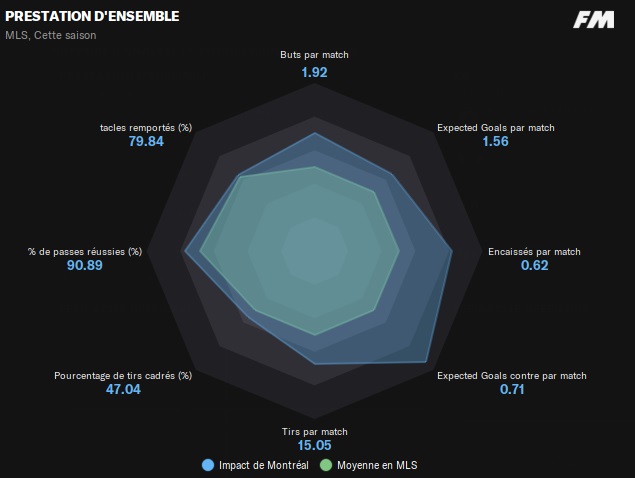Image resolution: width=635 pixels, height=478 pixels.
Task: Select the Buts par match axis label
Action: pos(314,56)
